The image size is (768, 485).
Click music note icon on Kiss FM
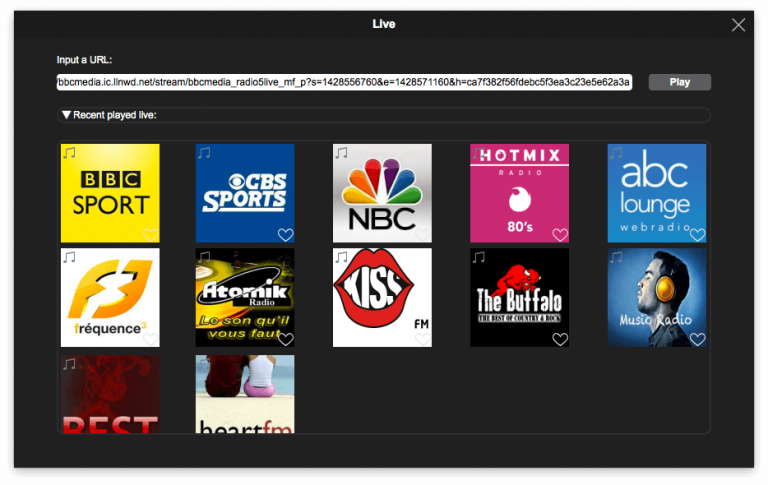click(x=341, y=257)
